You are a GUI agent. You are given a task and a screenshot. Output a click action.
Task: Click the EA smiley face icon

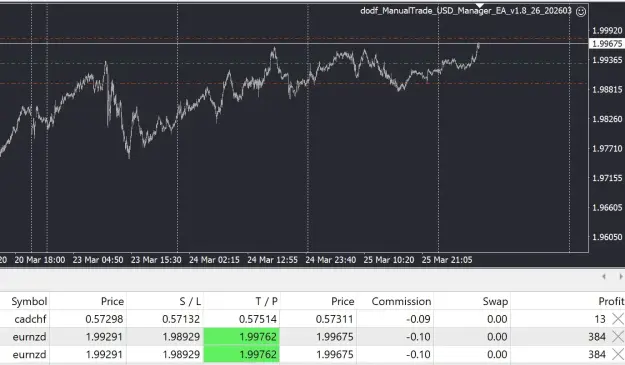tap(581, 12)
